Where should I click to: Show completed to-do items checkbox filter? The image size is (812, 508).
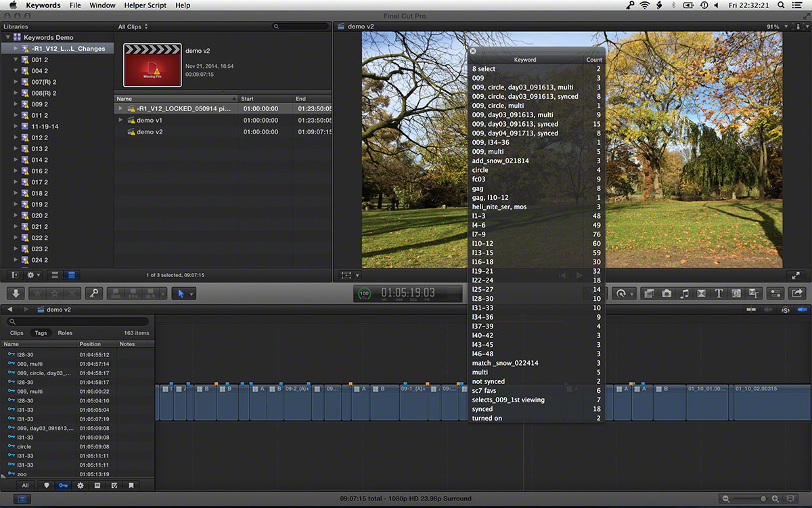pos(114,485)
